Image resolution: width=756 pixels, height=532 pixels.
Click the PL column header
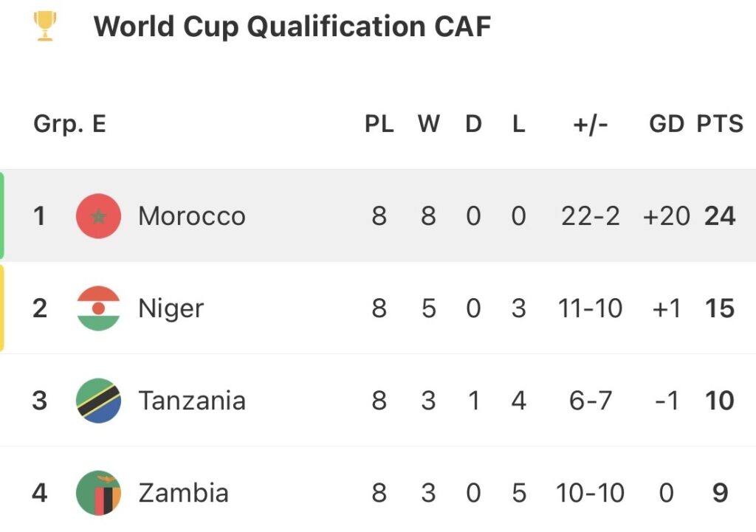(x=379, y=124)
